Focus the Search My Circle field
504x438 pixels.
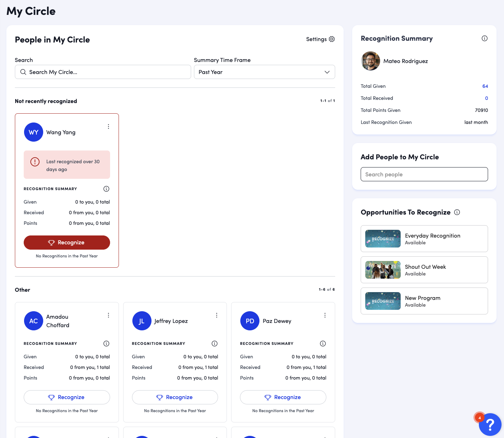pyautogui.click(x=103, y=72)
